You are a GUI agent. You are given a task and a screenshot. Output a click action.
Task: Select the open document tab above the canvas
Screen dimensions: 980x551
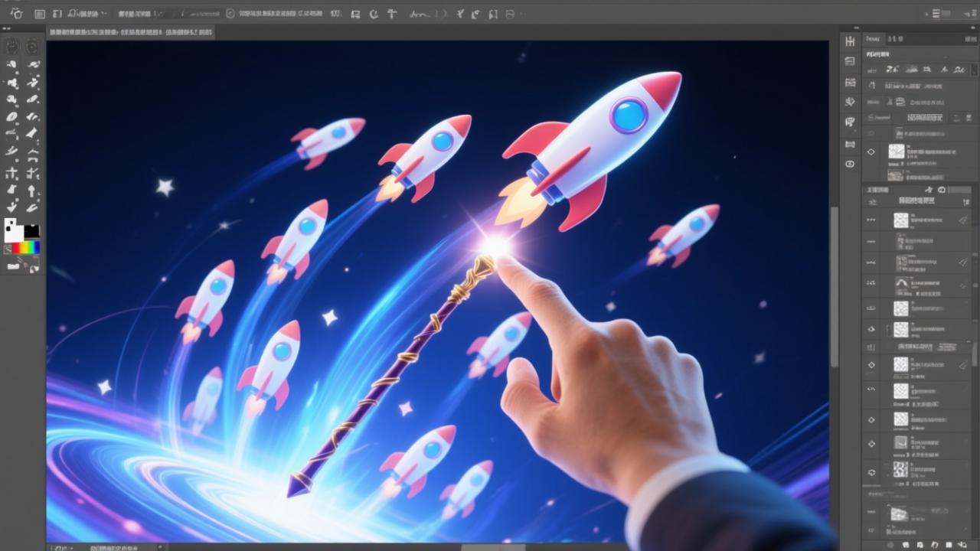pyautogui.click(x=130, y=32)
